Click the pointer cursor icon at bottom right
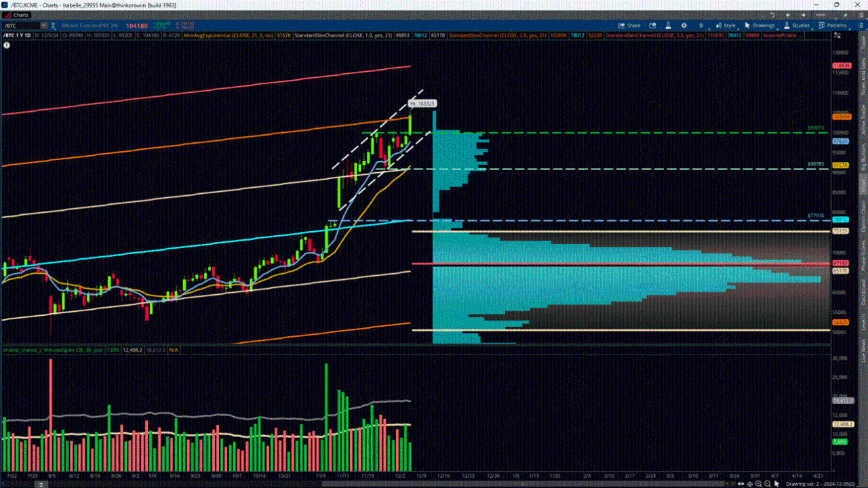This screenshot has width=868, height=488. tap(776, 484)
